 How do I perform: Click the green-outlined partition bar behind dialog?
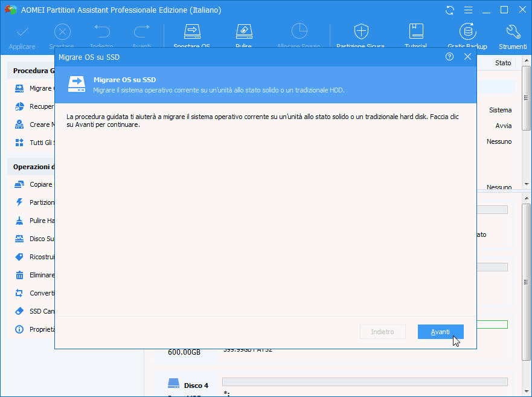(x=492, y=324)
